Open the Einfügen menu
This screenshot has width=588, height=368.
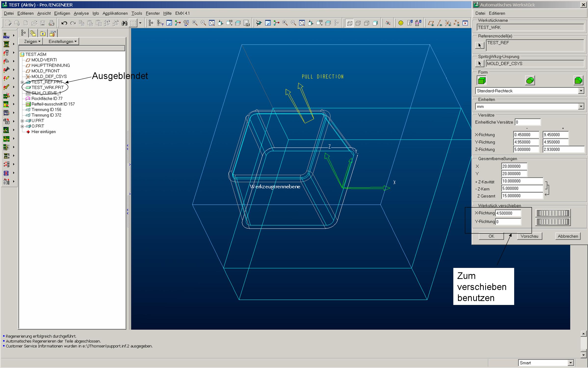(x=62, y=13)
